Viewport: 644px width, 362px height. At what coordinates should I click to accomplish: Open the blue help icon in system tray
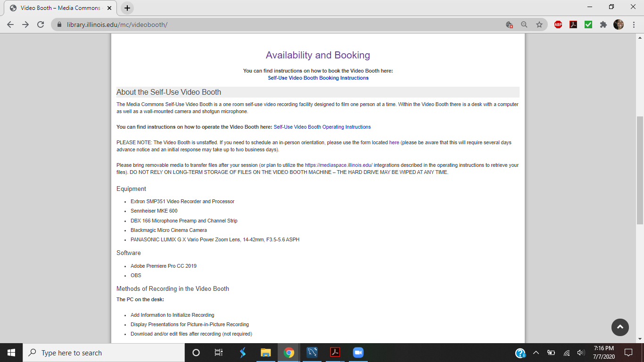[520, 353]
